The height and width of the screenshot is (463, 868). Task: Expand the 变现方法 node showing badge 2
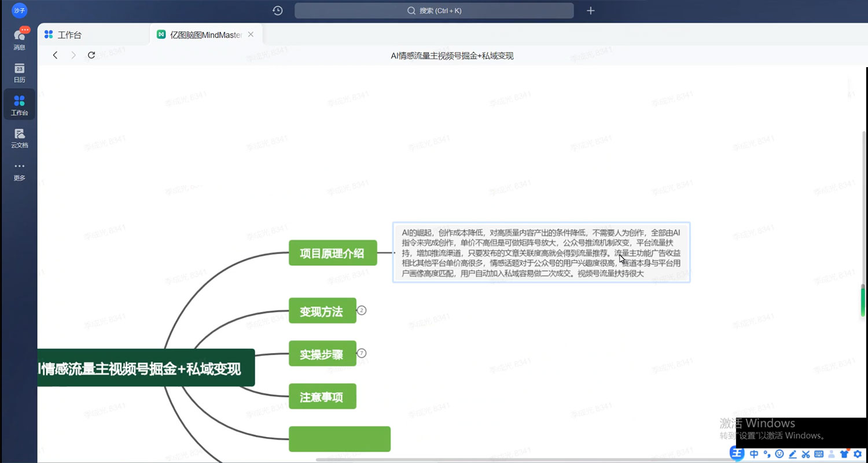click(x=361, y=310)
